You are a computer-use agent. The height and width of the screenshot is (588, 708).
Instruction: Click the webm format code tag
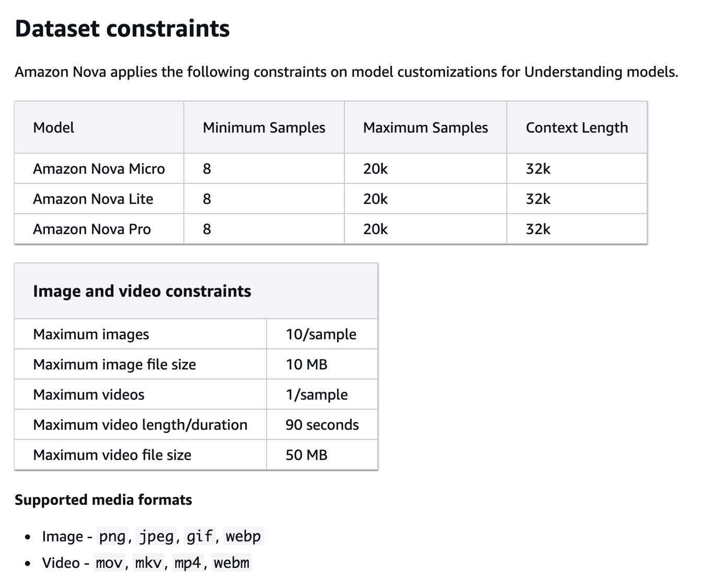[232, 563]
